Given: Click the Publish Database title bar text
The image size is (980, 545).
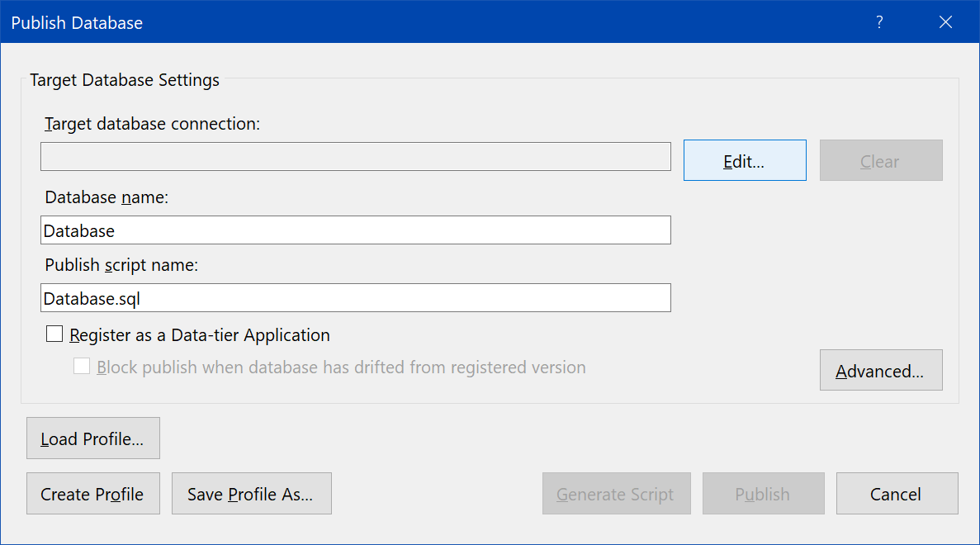Looking at the screenshot, I should pos(77,23).
